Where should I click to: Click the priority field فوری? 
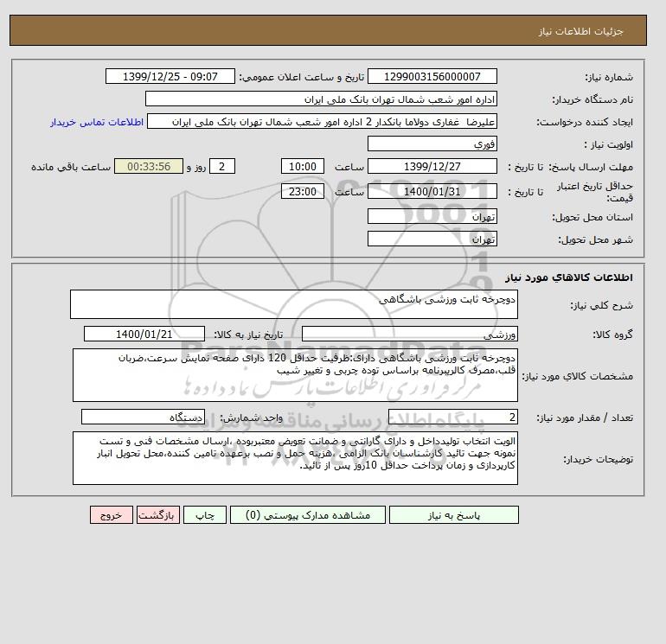432,143
